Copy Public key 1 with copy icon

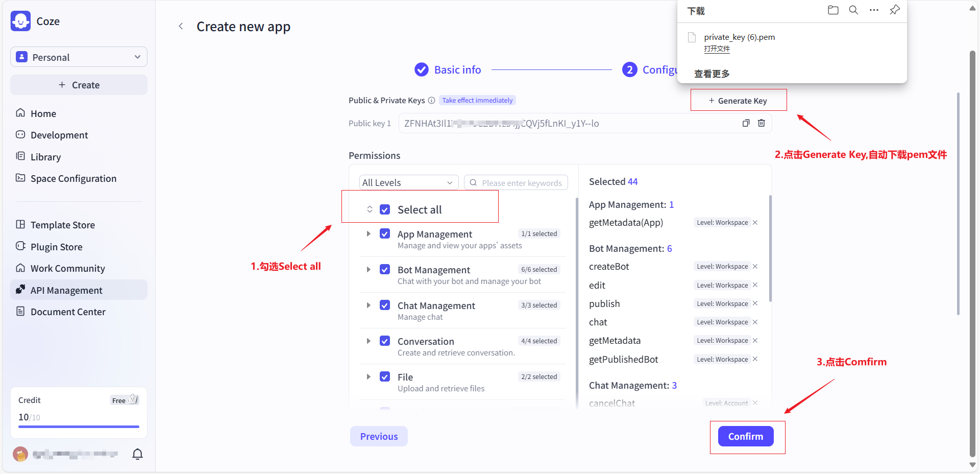[x=746, y=123]
